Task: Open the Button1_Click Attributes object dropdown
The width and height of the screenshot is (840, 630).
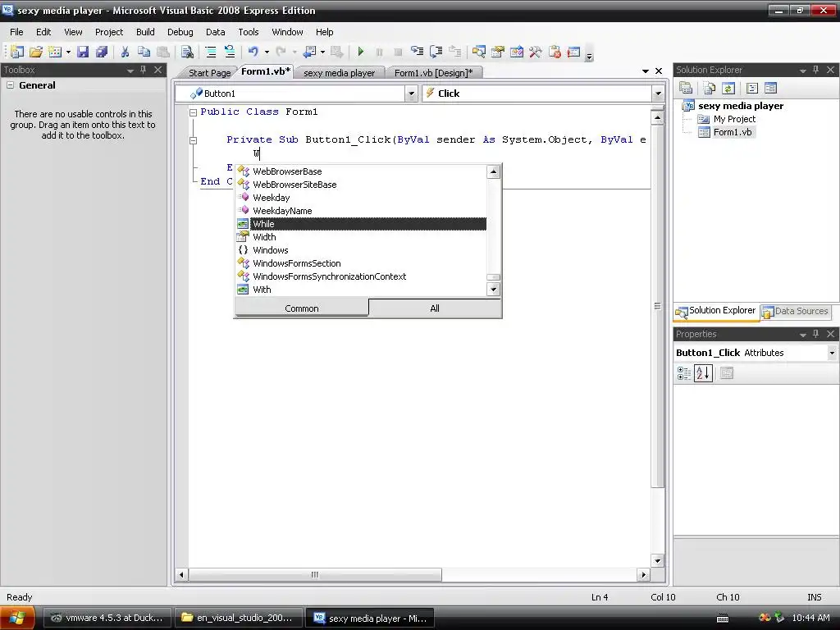Action: coord(832,353)
